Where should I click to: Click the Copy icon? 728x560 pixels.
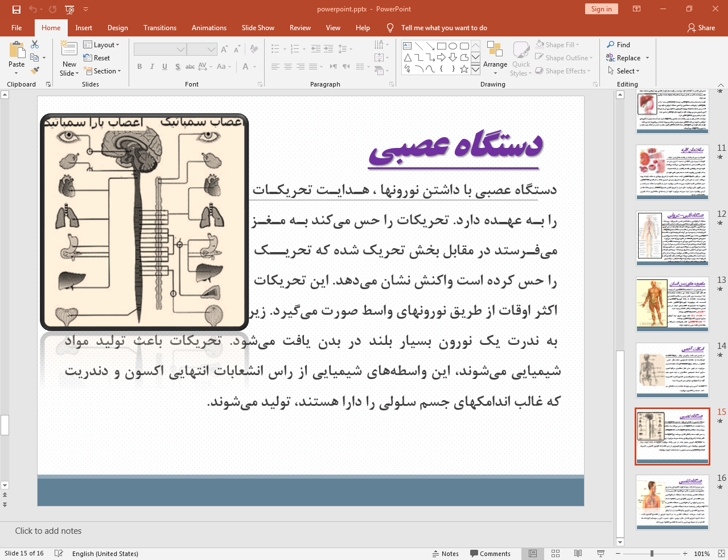pos(35,57)
